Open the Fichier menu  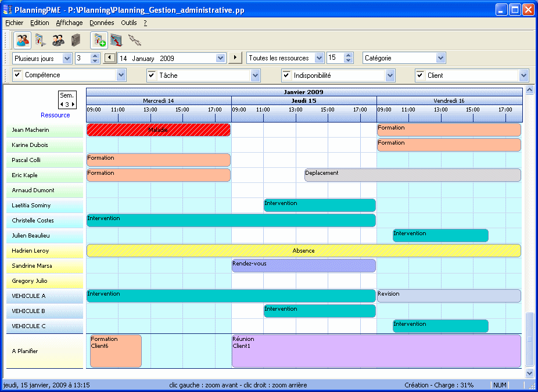15,23
